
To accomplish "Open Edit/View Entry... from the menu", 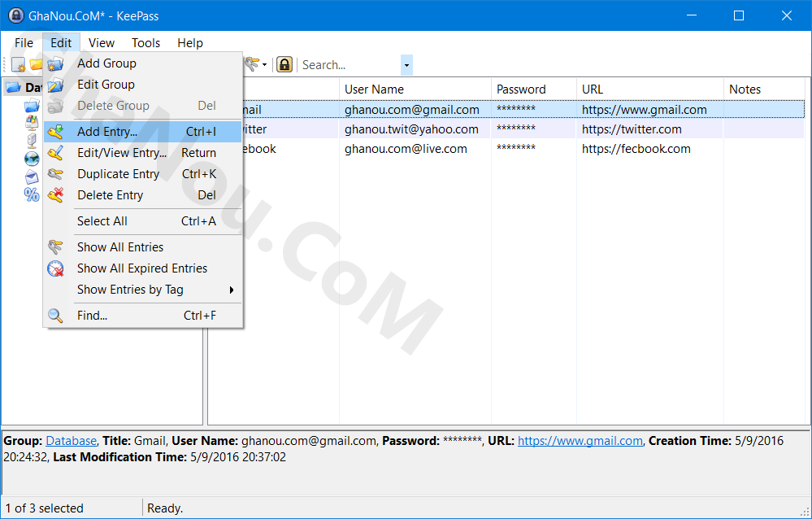I will (x=143, y=153).
